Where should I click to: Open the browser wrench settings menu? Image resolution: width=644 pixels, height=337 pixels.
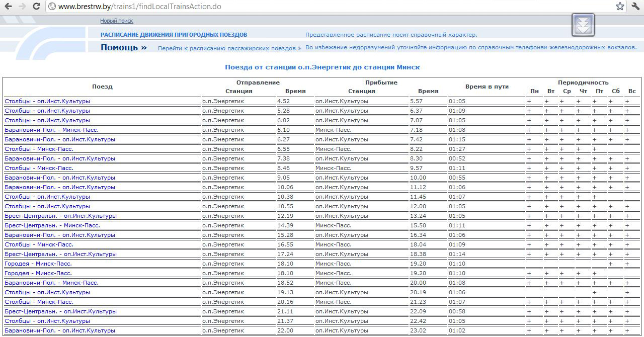(x=635, y=7)
